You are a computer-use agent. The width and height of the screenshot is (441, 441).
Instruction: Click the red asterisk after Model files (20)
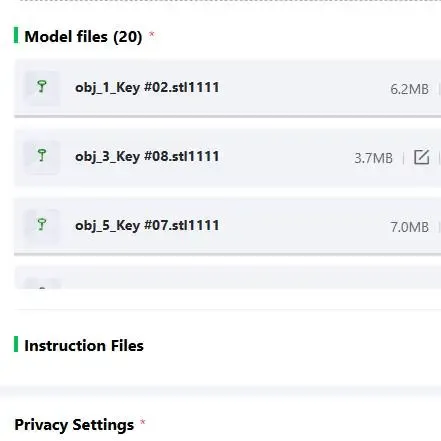152,34
